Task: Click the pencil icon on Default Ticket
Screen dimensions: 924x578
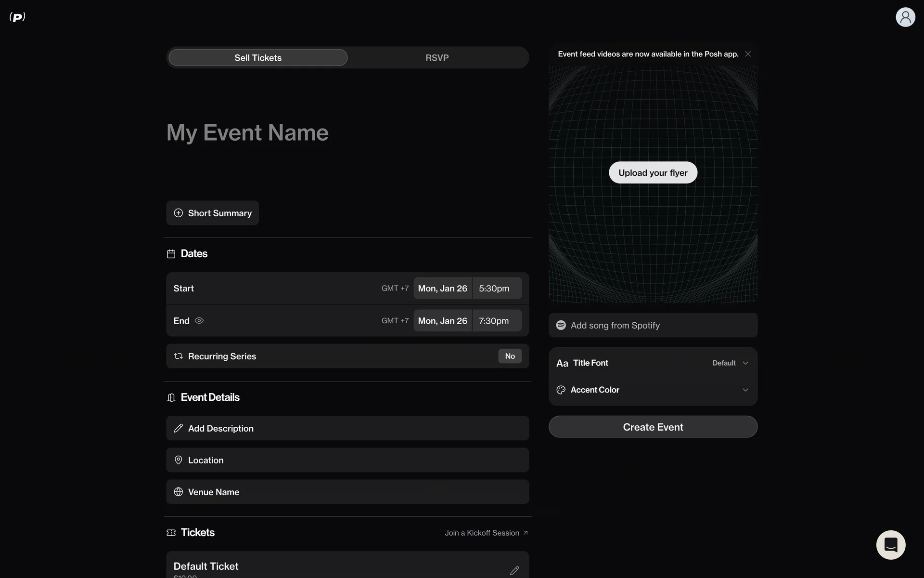Action: click(x=514, y=570)
